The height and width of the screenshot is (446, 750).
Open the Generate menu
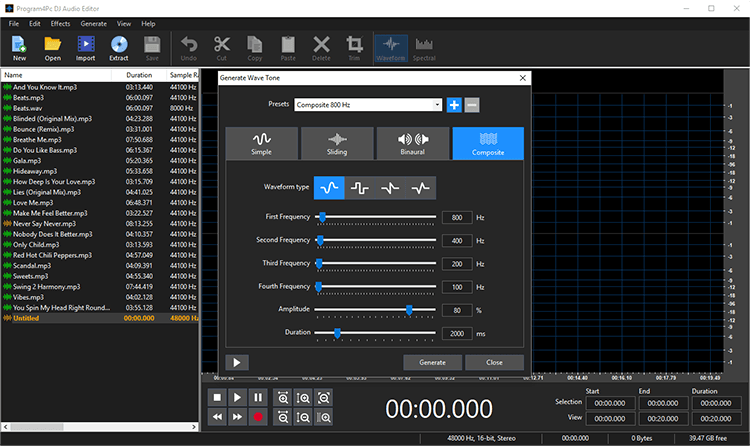click(93, 22)
